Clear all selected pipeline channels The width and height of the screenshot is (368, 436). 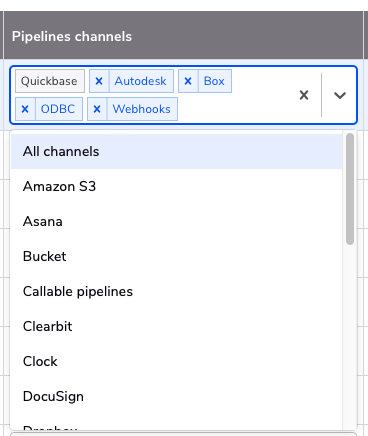(x=304, y=95)
